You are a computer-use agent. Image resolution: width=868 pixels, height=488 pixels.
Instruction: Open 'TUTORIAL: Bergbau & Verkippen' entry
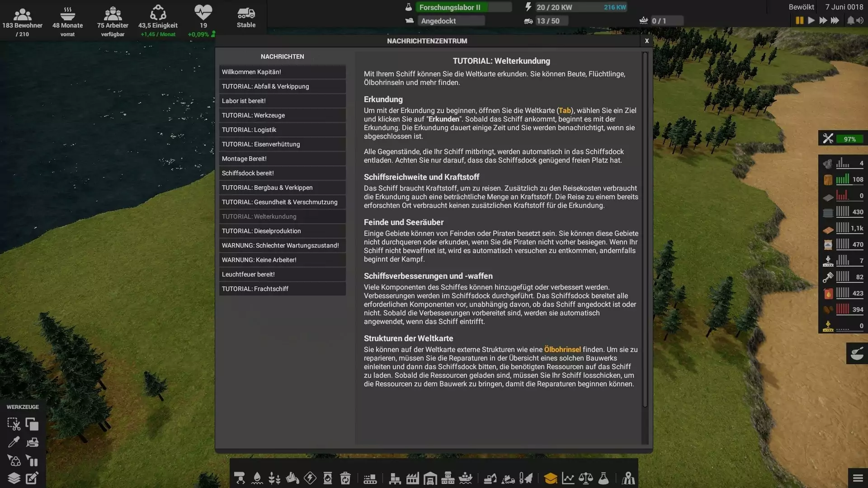[x=283, y=188]
